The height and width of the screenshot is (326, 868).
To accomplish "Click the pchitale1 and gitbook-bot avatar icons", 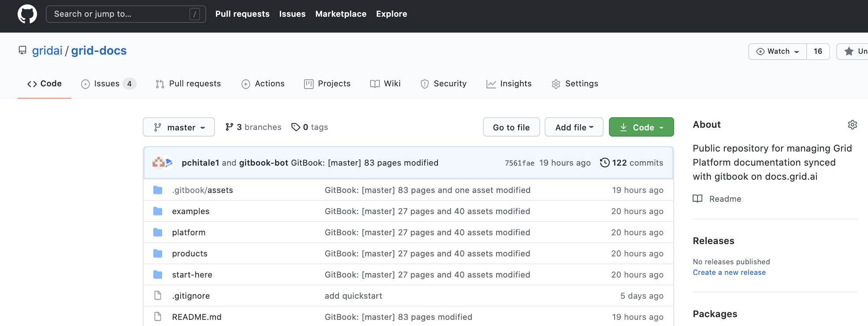I will point(163,163).
